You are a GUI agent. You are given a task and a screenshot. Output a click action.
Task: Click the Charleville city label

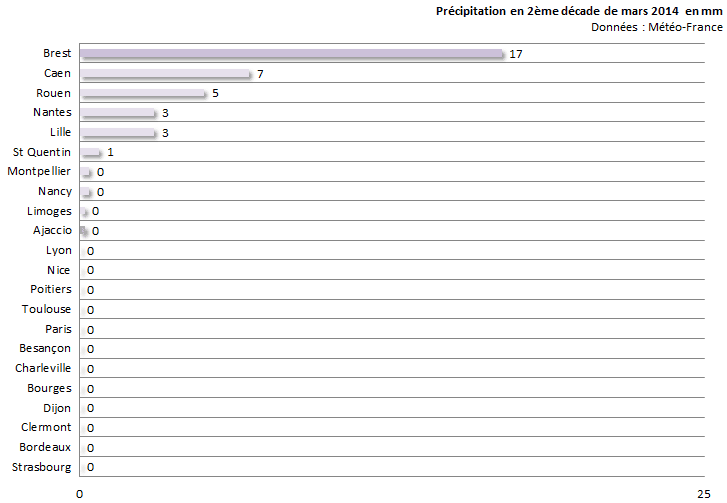[43, 368]
